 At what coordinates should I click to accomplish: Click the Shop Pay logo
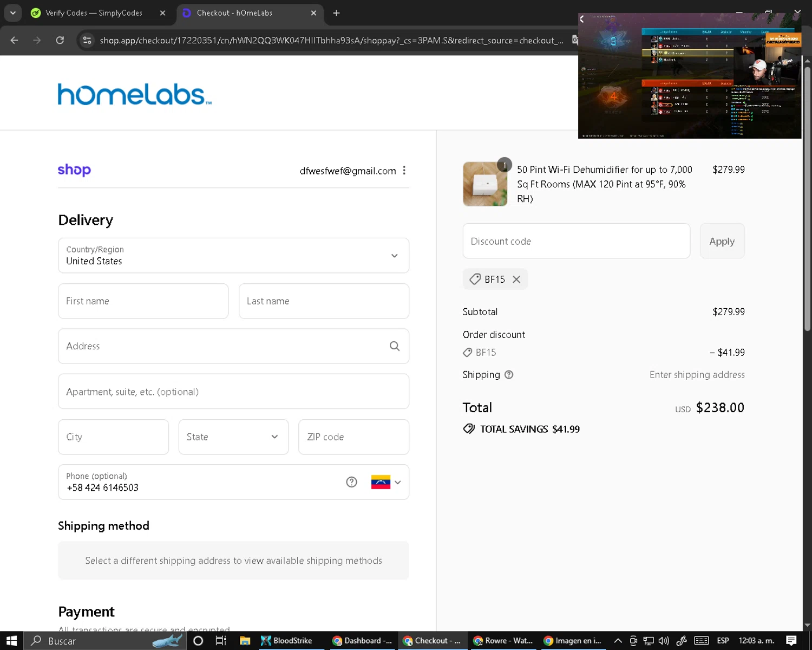pyautogui.click(x=74, y=170)
